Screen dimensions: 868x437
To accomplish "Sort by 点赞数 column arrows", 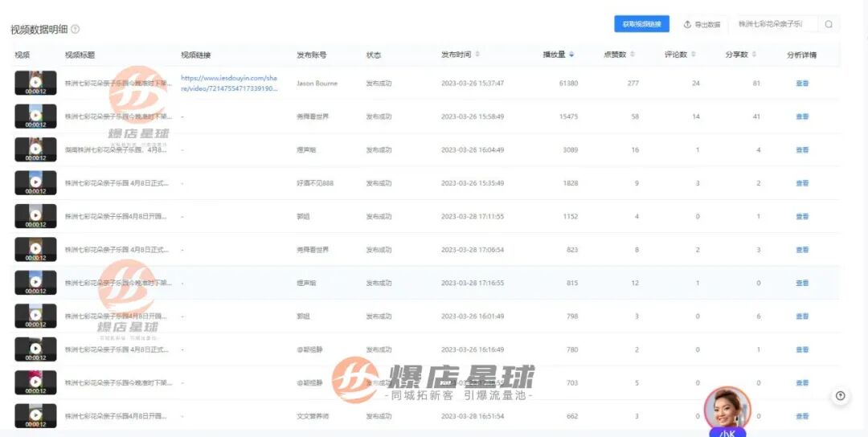I will tap(633, 54).
